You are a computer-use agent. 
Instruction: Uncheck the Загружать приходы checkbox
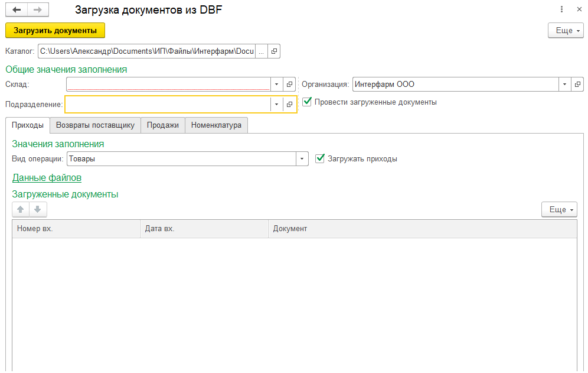tap(320, 158)
